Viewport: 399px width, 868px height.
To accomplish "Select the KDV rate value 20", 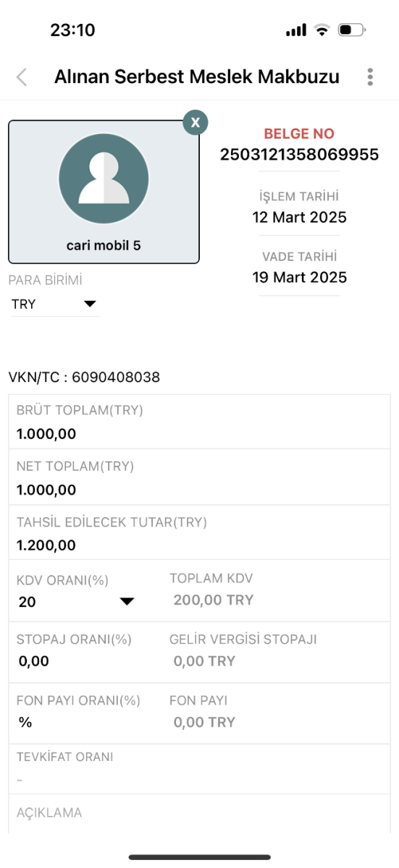I will (x=28, y=602).
